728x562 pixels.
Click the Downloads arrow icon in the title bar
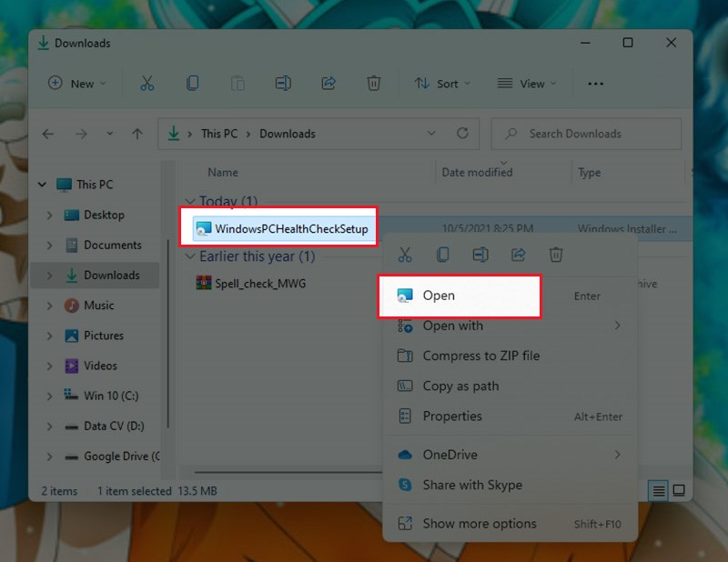tap(43, 43)
